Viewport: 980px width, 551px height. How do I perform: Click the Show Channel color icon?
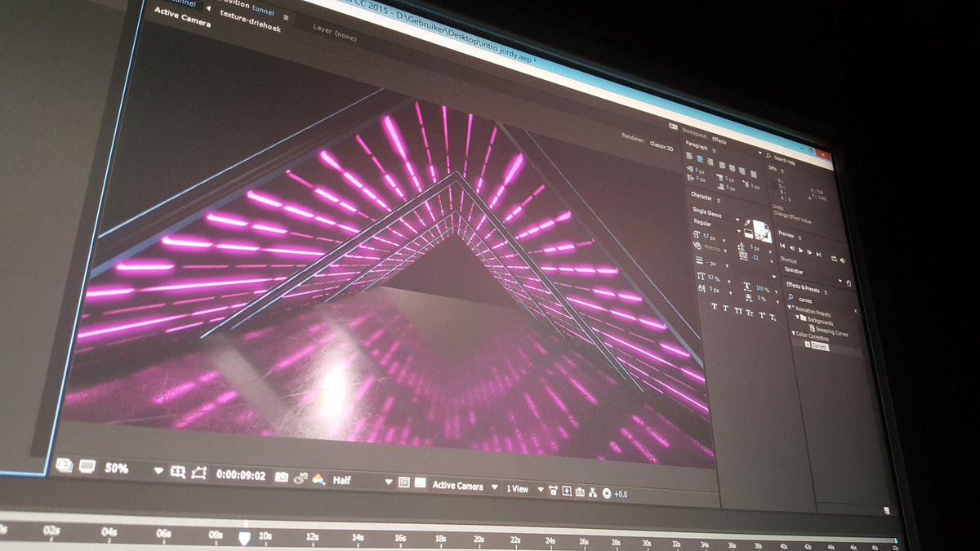(320, 479)
